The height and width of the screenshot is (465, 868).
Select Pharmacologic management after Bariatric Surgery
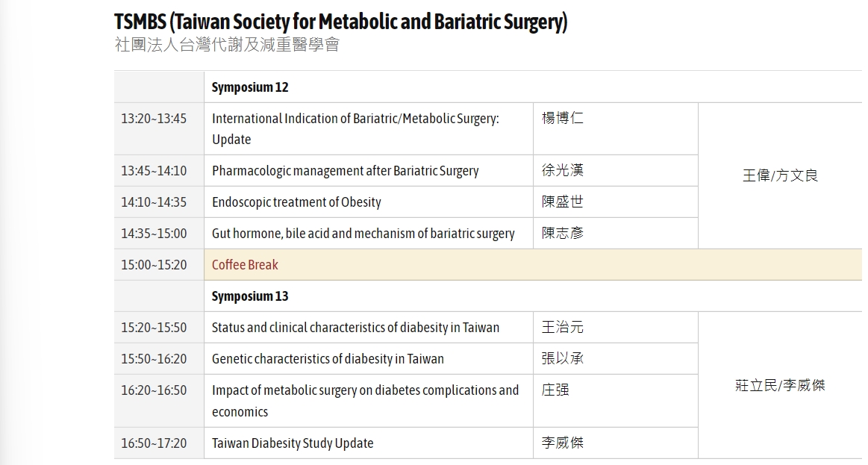346,170
